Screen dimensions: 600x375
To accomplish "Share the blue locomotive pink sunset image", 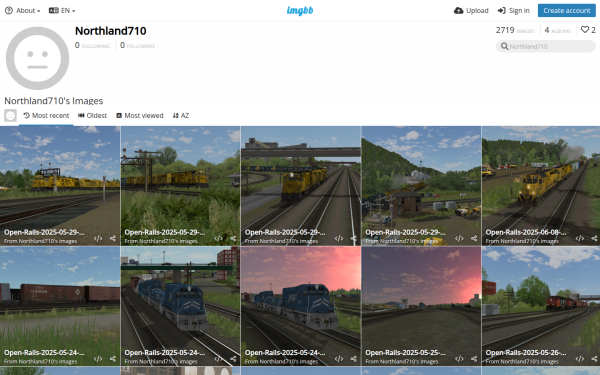I will [x=354, y=359].
